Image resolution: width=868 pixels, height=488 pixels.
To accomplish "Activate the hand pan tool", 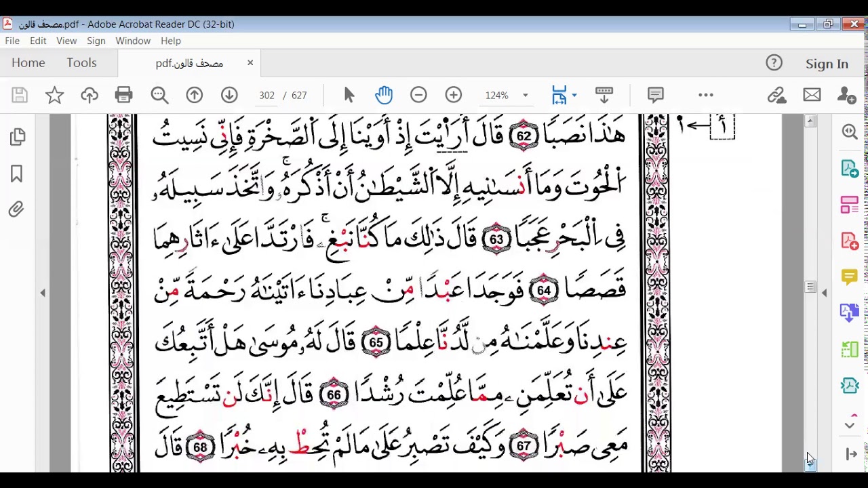I will click(x=384, y=96).
